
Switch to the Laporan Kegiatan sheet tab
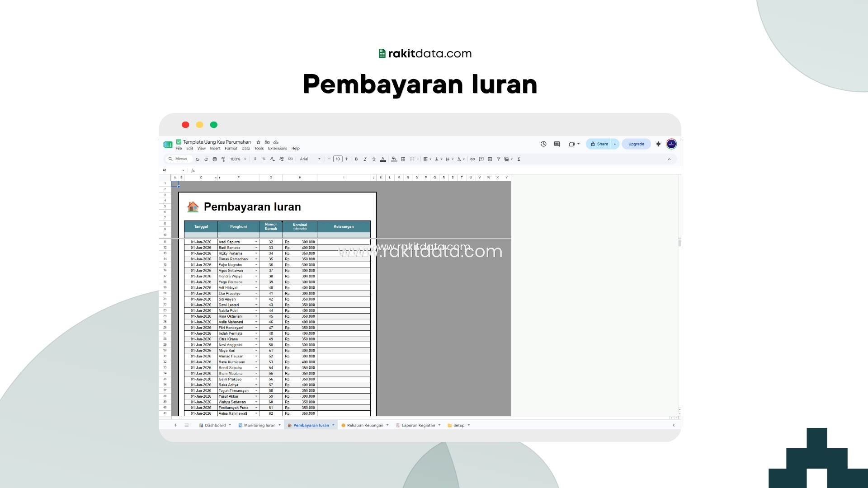tap(418, 425)
